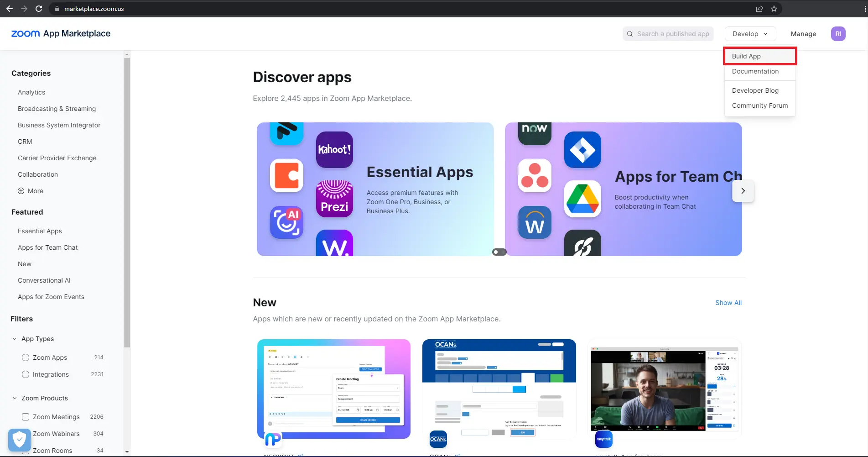Select the Zoom Apps radio button

pos(26,357)
